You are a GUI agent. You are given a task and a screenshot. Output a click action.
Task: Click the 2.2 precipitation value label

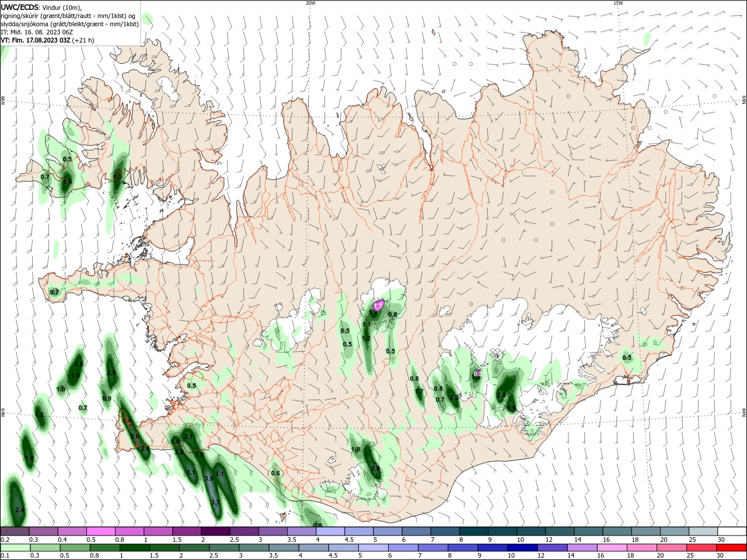point(454,397)
